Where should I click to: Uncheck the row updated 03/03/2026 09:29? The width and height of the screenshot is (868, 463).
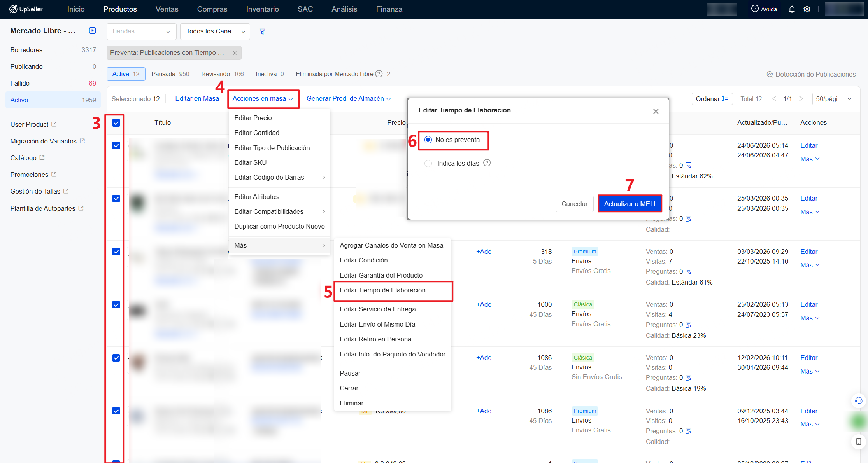pos(116,252)
